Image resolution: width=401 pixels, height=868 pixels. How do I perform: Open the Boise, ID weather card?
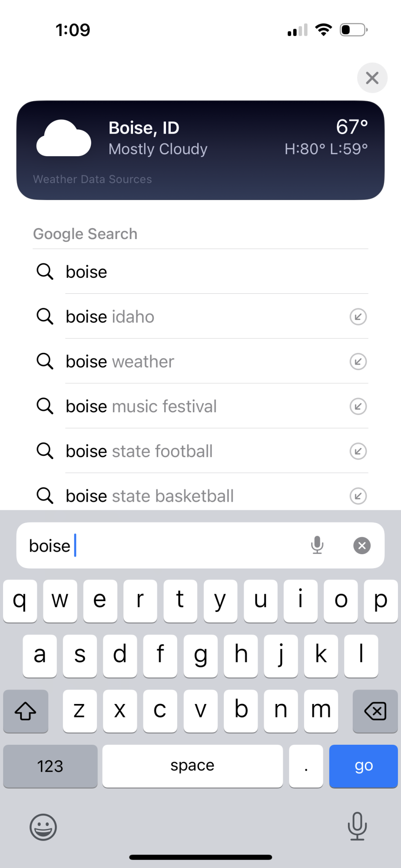pyautogui.click(x=201, y=150)
